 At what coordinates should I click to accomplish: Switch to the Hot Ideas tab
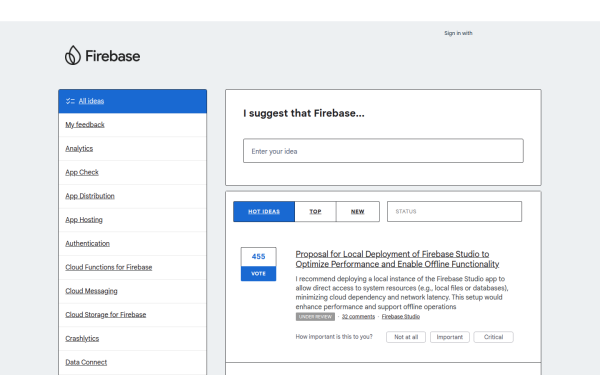click(264, 212)
